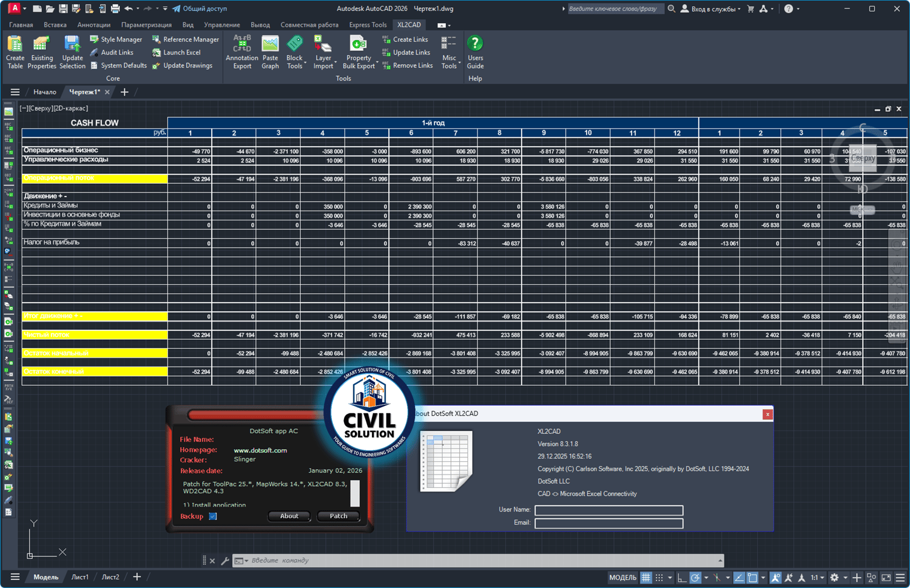Run the Update Selection tool
The width and height of the screenshot is (910, 588).
[72, 52]
